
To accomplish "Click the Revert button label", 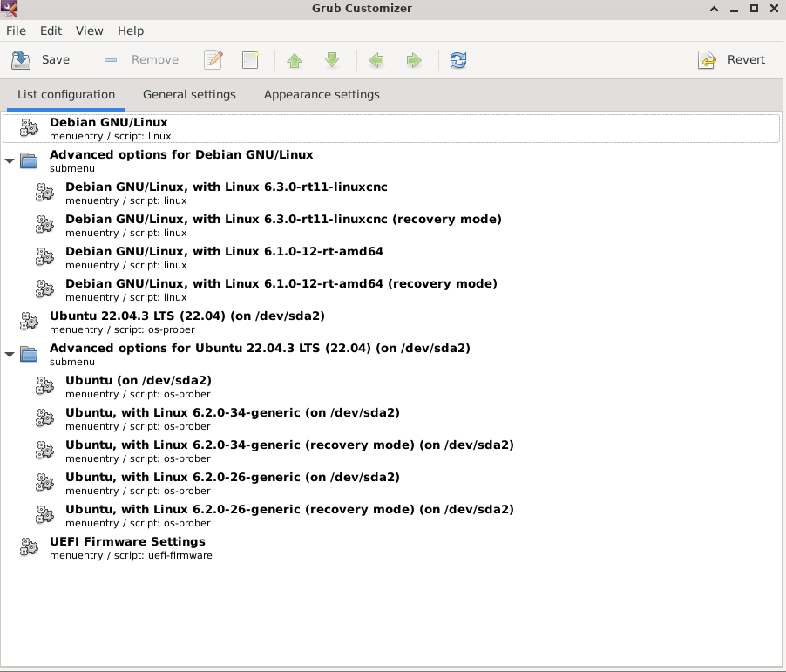I will pos(746,59).
